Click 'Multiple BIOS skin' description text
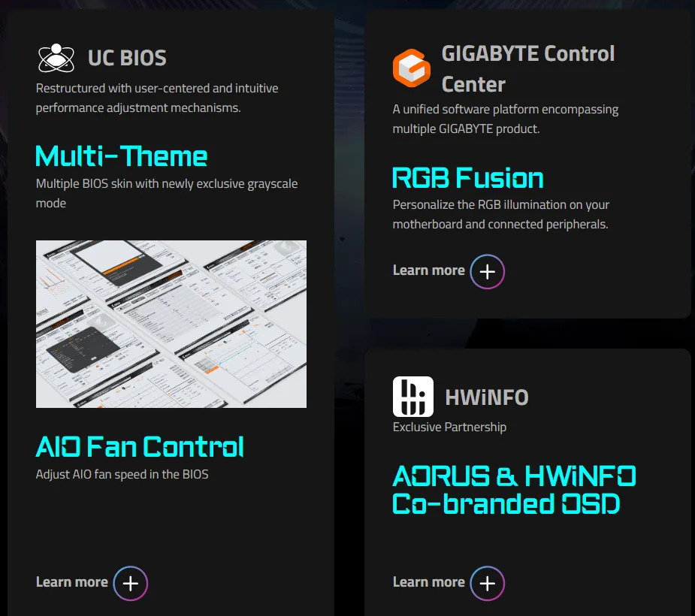Viewport: 695px width, 616px height. click(x=167, y=193)
